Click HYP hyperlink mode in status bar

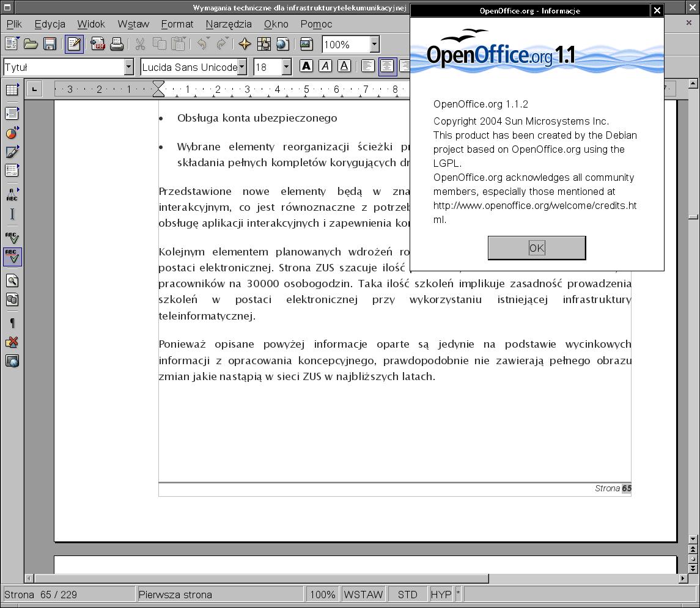441,595
